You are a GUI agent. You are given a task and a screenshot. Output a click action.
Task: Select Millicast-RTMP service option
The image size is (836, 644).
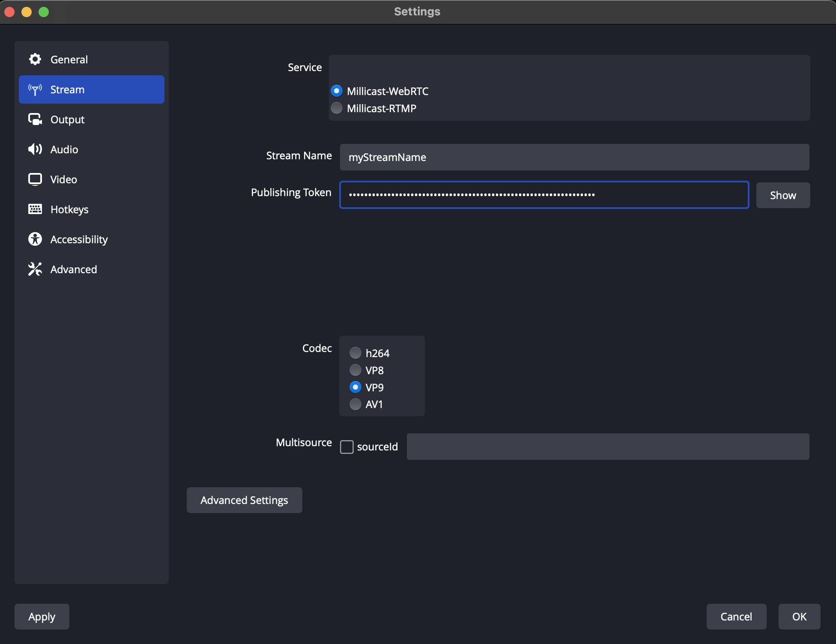coord(337,108)
